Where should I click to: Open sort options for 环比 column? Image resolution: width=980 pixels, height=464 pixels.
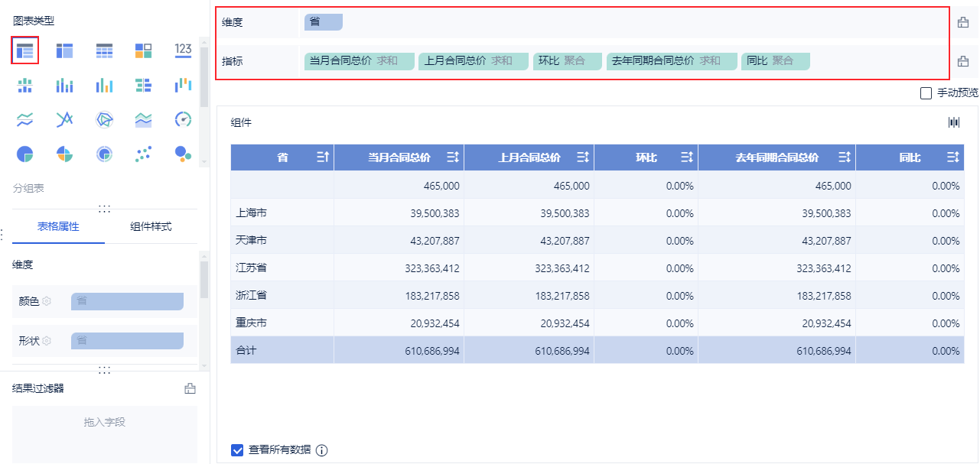(x=686, y=157)
